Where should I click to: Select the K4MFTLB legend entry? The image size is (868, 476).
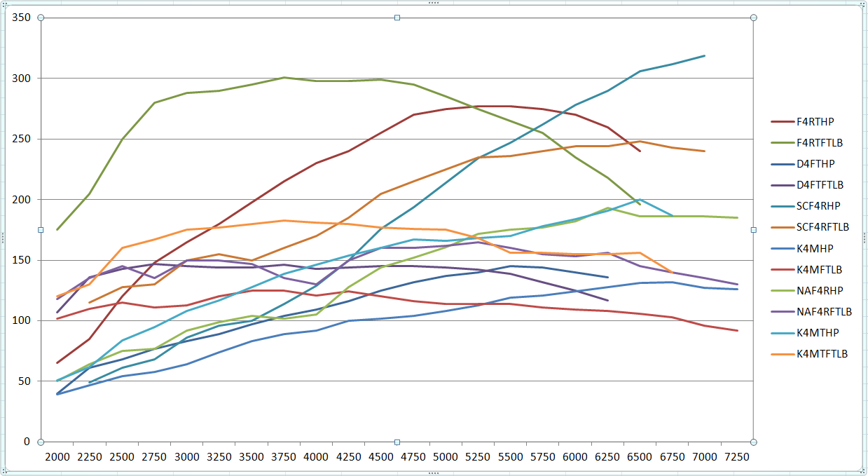pos(806,269)
